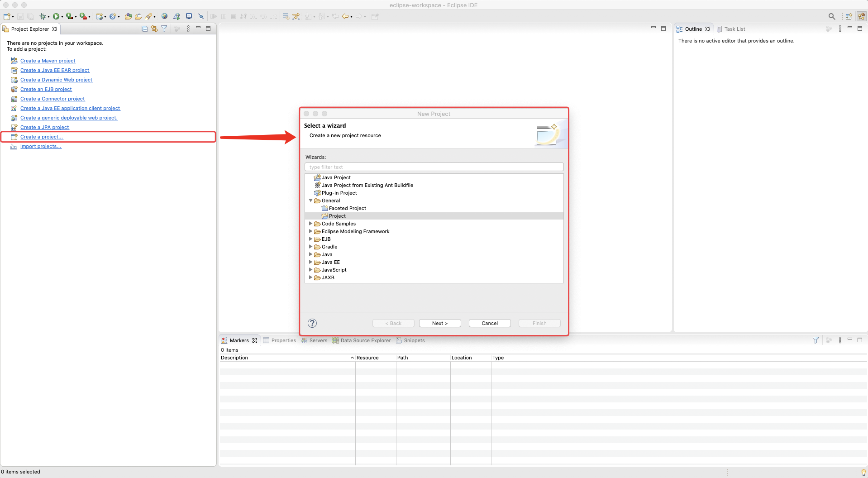Open Project Explorer View Menu dots

188,29
